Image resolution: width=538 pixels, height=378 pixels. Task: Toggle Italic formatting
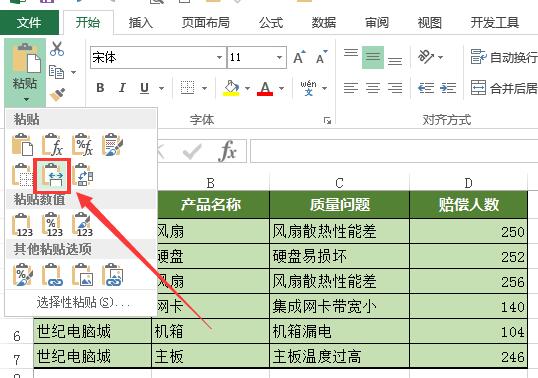pos(122,88)
